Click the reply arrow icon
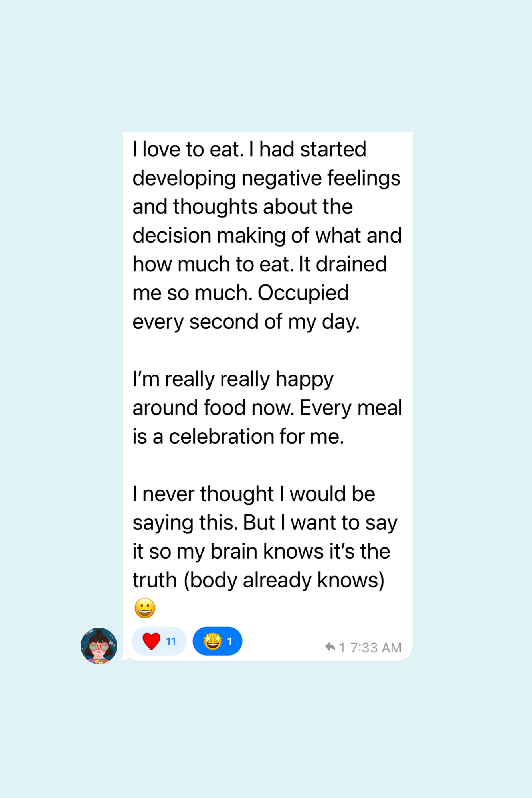 [x=330, y=647]
